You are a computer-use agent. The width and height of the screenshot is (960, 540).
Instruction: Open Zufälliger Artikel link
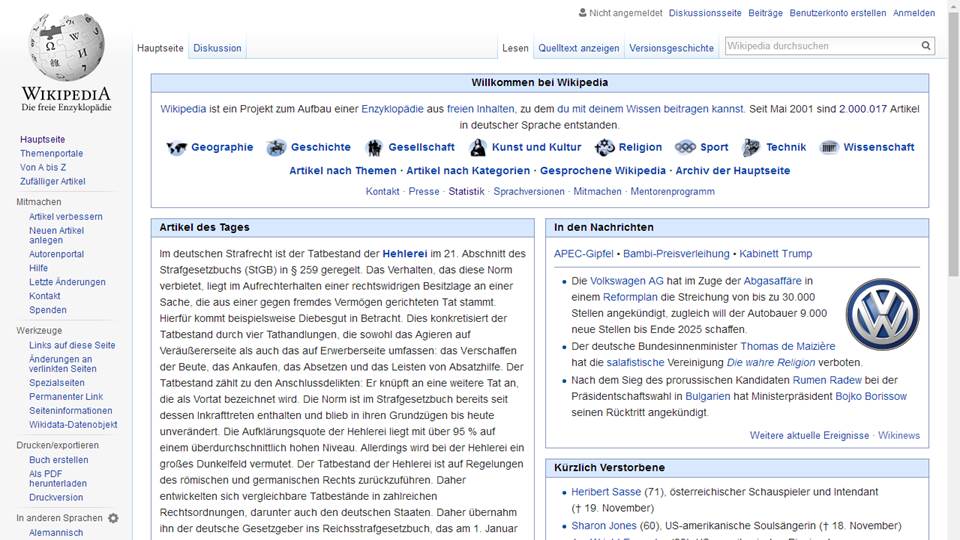point(53,181)
